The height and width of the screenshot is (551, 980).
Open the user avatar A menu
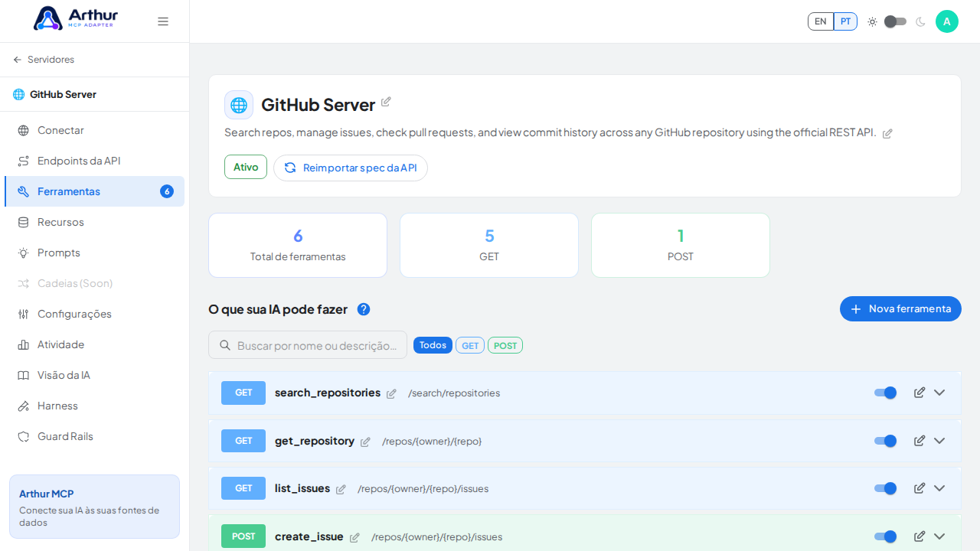[947, 21]
